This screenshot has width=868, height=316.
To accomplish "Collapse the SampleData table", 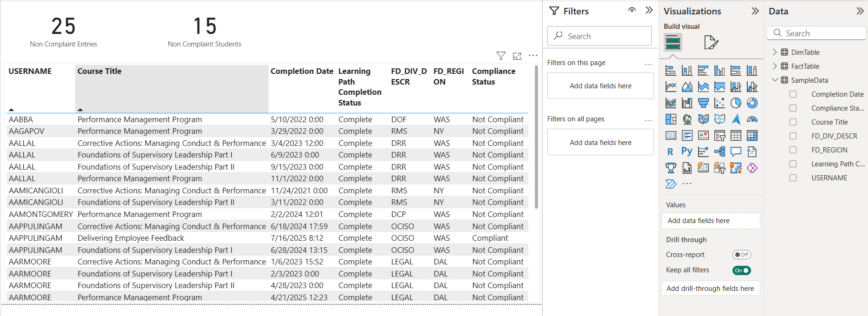I will pyautogui.click(x=775, y=80).
